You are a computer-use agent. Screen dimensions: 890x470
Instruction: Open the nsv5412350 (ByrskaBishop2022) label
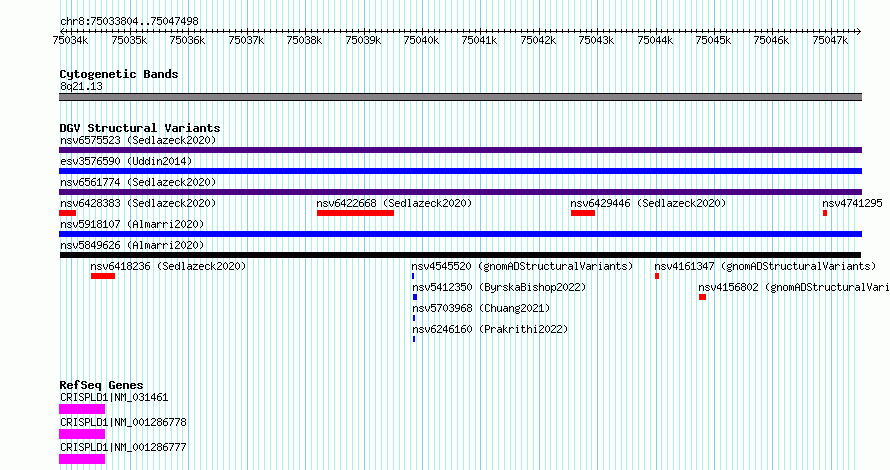(x=499, y=287)
